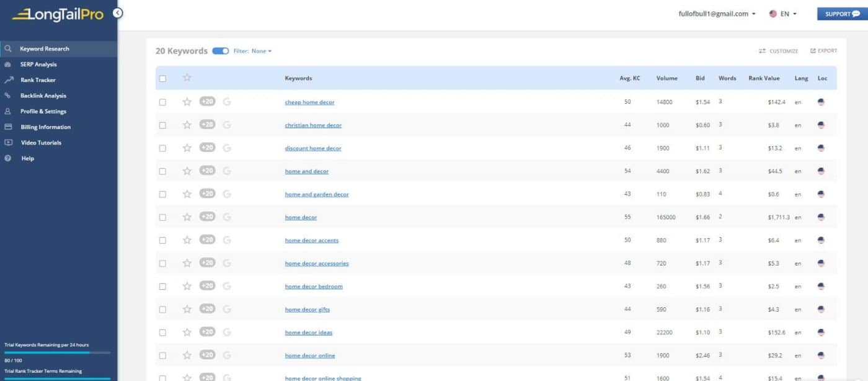Click the US flag for home decor bedroom
This screenshot has height=381, width=868.
pyautogui.click(x=821, y=286)
